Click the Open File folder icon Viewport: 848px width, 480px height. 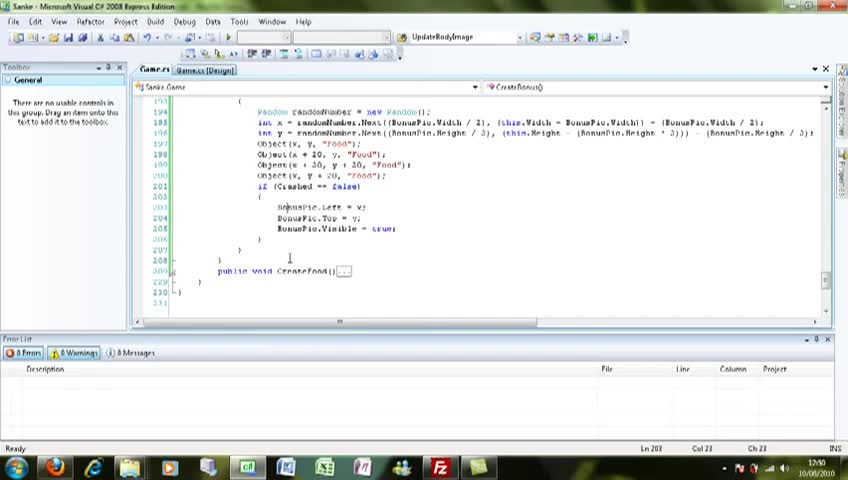pos(54,37)
